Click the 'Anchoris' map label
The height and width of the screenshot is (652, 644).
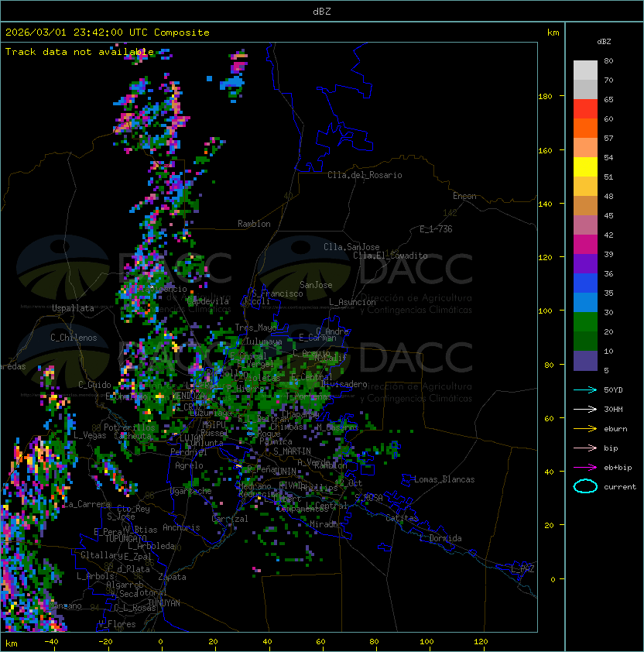[x=181, y=527]
